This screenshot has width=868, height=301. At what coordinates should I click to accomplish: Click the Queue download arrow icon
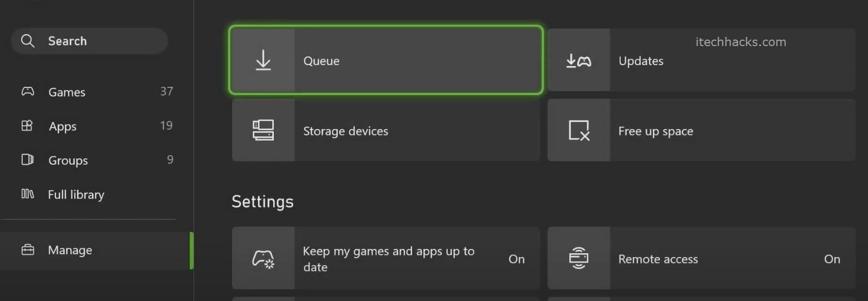point(263,60)
